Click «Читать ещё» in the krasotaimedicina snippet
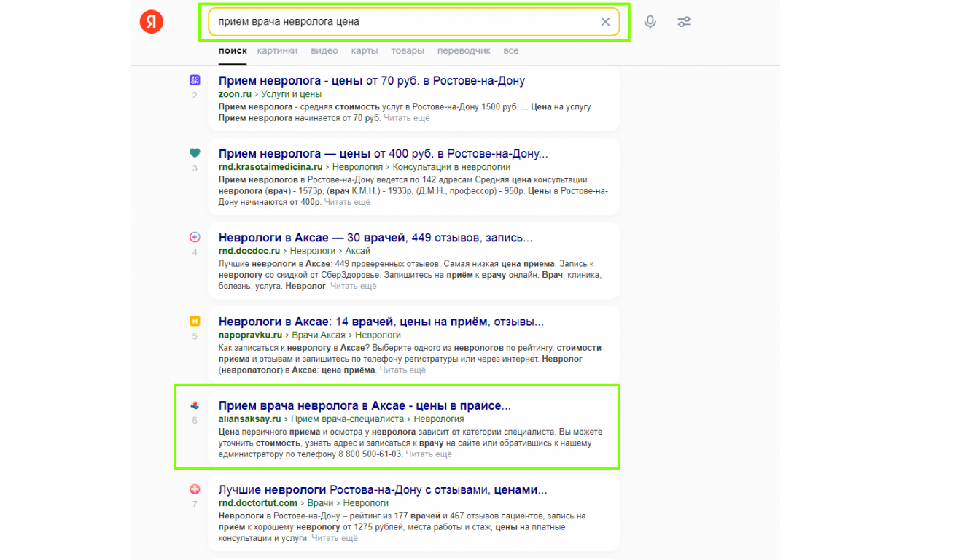The height and width of the screenshot is (560, 977). (347, 202)
